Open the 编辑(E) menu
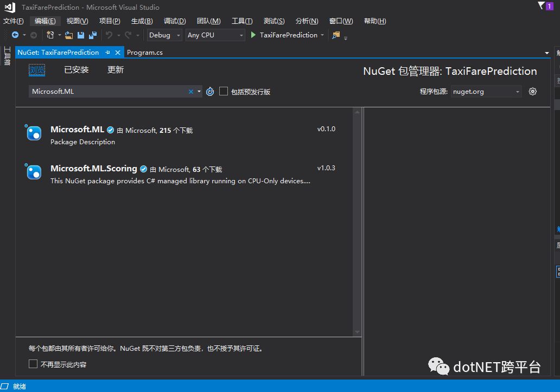560x392 pixels. pyautogui.click(x=45, y=21)
